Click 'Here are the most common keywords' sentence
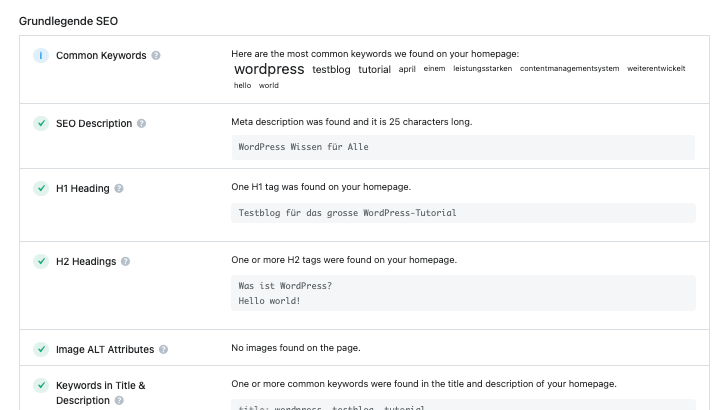 (x=375, y=54)
